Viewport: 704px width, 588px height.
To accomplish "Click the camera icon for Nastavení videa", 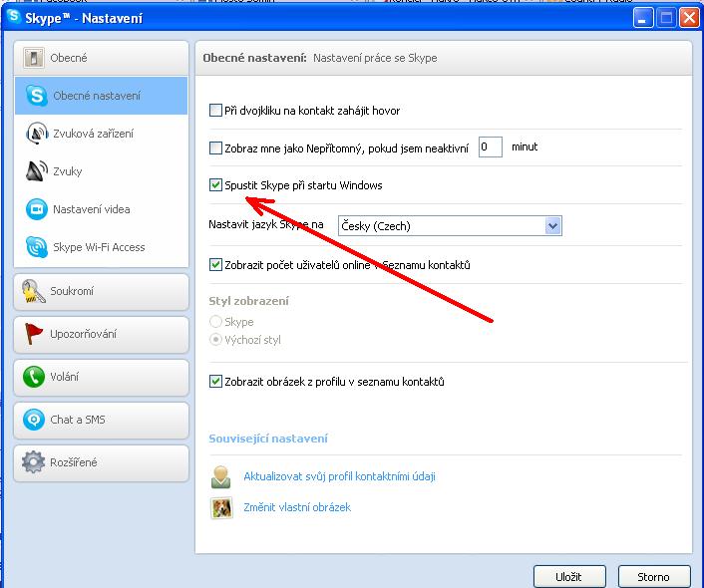I will pos(37,209).
